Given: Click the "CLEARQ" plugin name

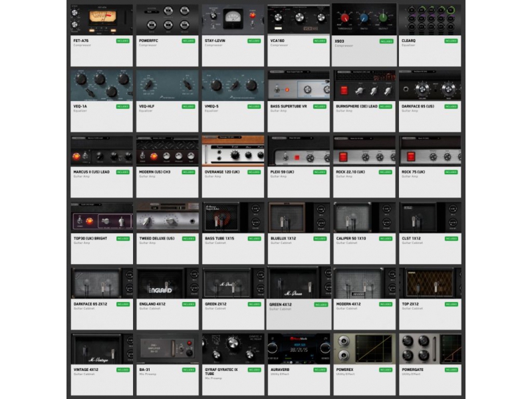Looking at the screenshot, I should tap(408, 41).
